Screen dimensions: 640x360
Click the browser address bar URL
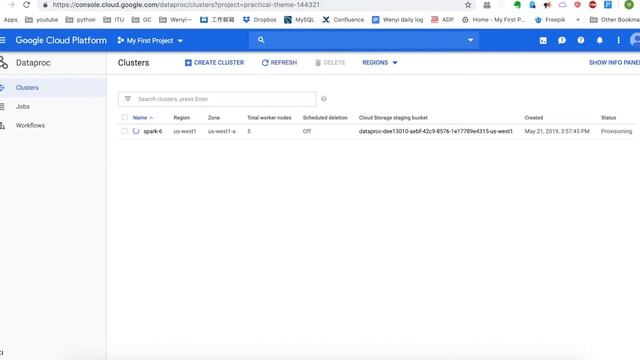coord(186,5)
